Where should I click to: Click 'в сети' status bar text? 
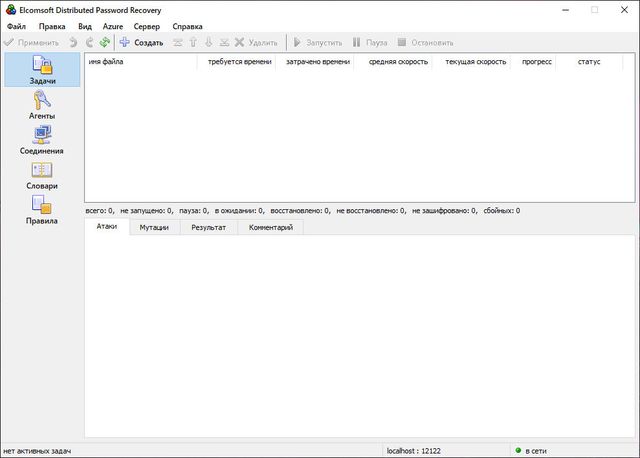(x=536, y=451)
